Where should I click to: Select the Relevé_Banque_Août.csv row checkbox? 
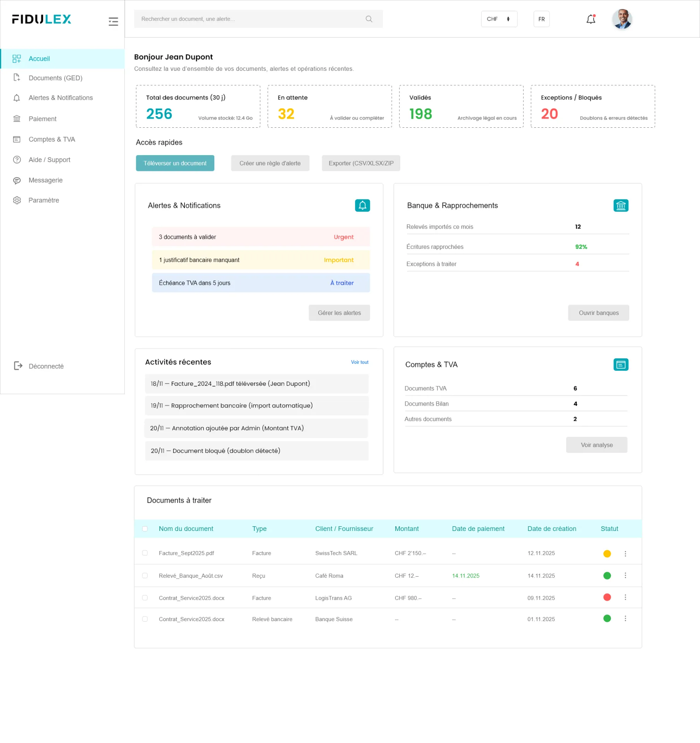[145, 575]
